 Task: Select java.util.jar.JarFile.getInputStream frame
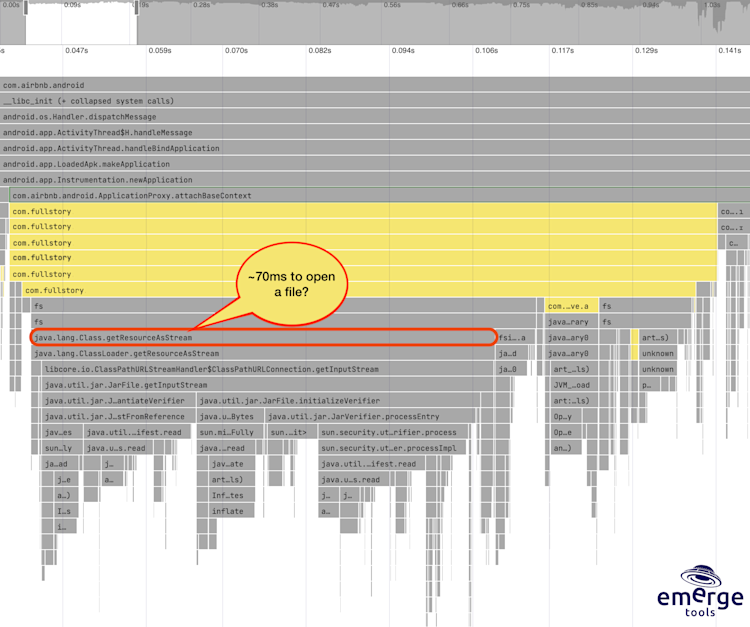[x=267, y=385]
